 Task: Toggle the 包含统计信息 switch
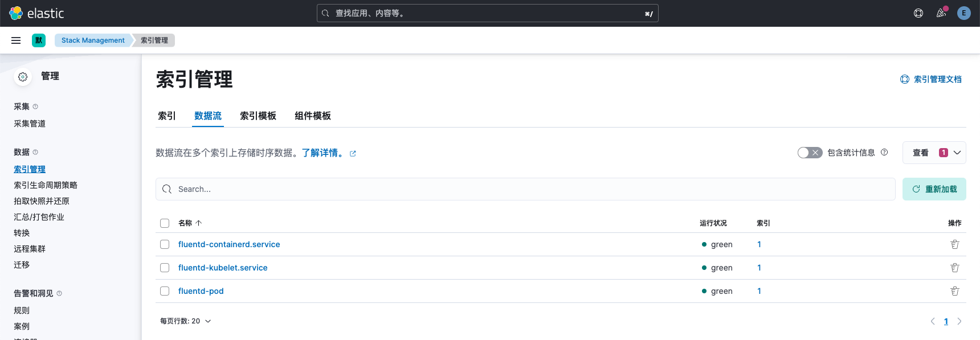pyautogui.click(x=810, y=153)
